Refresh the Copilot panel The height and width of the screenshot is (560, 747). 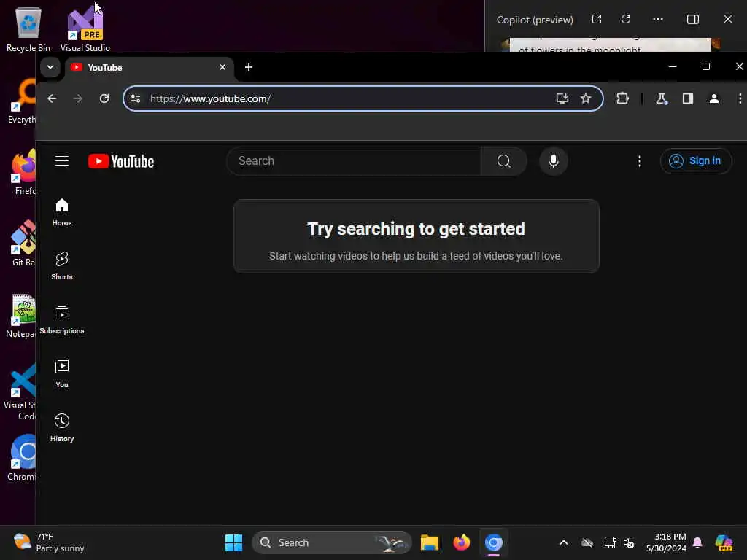626,19
